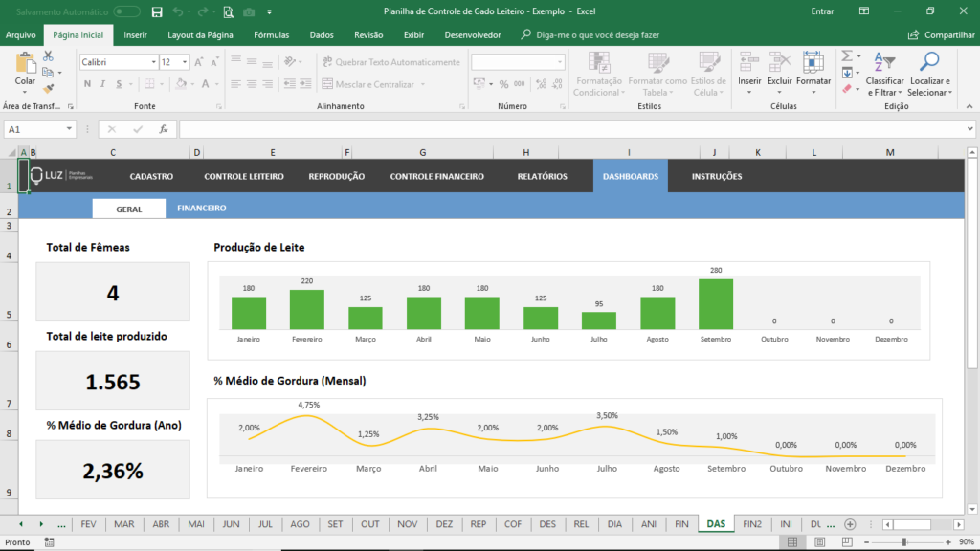This screenshot has width=980, height=551.
Task: Toggle bold formatting with Negrito
Action: pos(86,85)
